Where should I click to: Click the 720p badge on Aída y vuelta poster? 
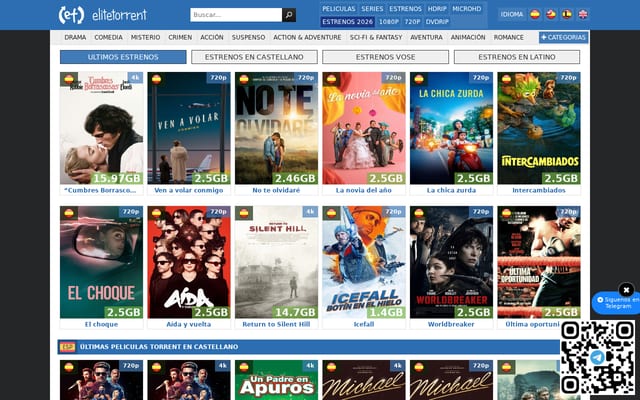click(x=218, y=212)
